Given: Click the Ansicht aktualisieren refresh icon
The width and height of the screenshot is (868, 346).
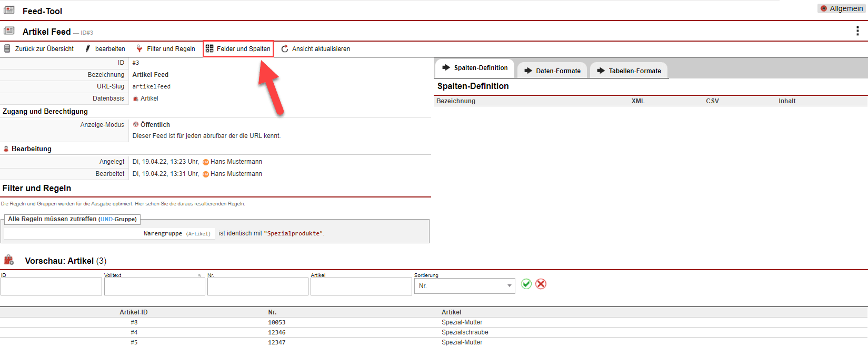Looking at the screenshot, I should 285,49.
